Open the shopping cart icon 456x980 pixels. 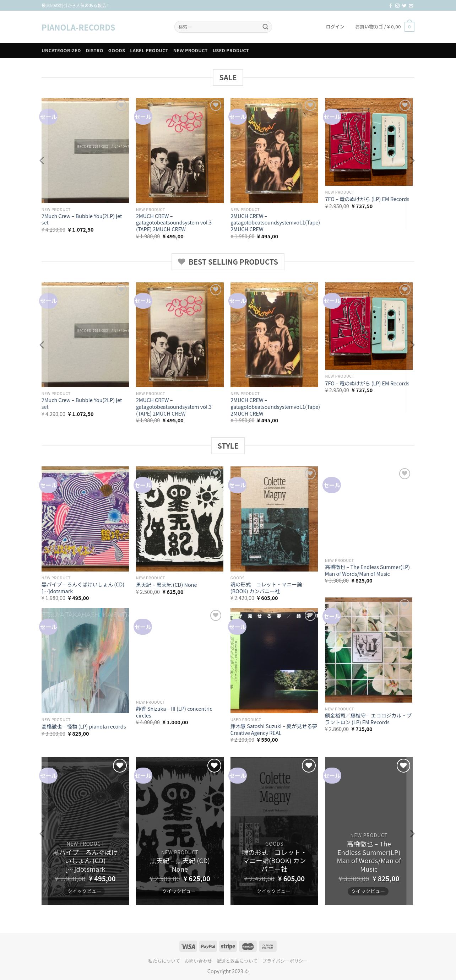[409, 26]
